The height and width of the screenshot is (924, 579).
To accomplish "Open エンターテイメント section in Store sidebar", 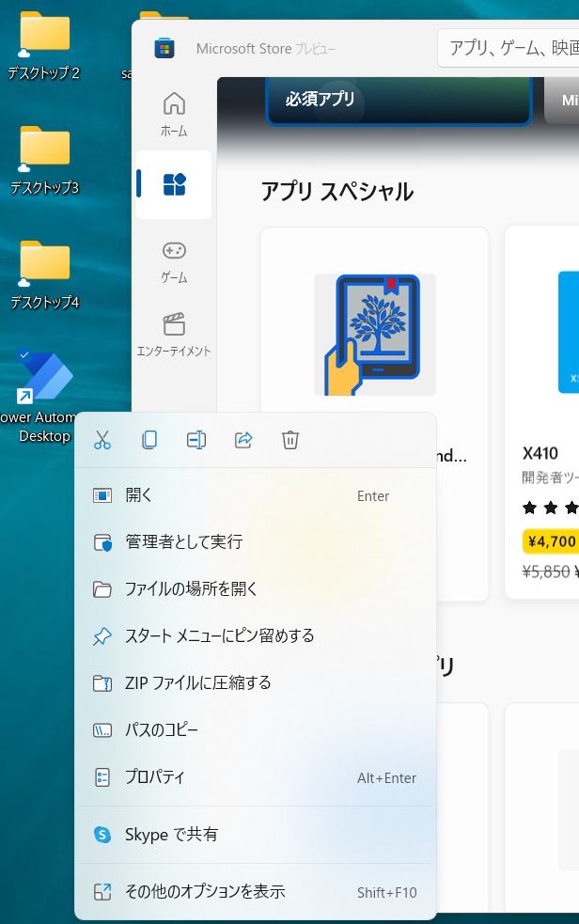I will (x=174, y=335).
